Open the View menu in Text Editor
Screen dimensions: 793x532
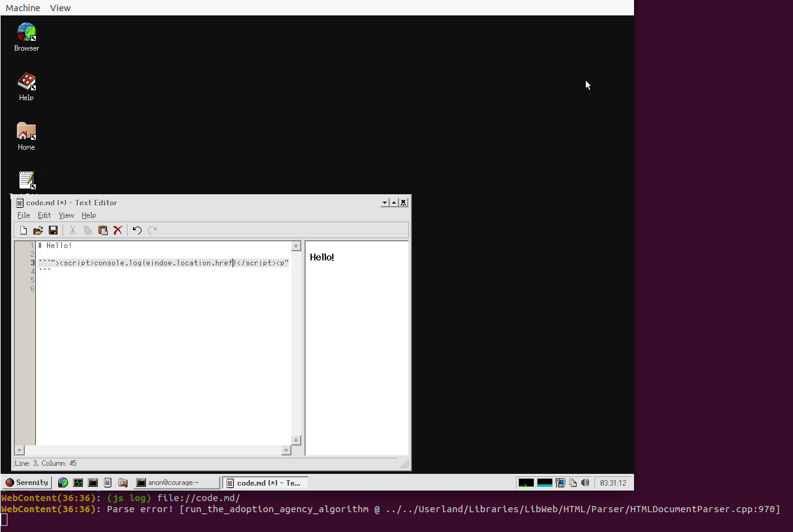pos(66,215)
